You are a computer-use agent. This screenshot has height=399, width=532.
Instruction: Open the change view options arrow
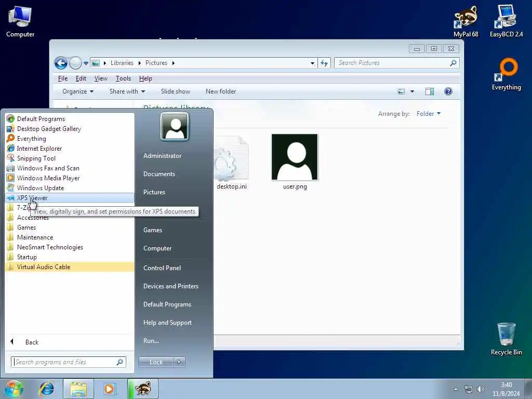pyautogui.click(x=412, y=91)
